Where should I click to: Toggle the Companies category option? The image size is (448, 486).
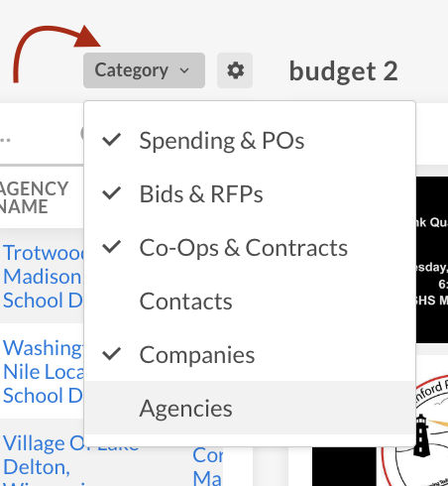(x=250, y=354)
